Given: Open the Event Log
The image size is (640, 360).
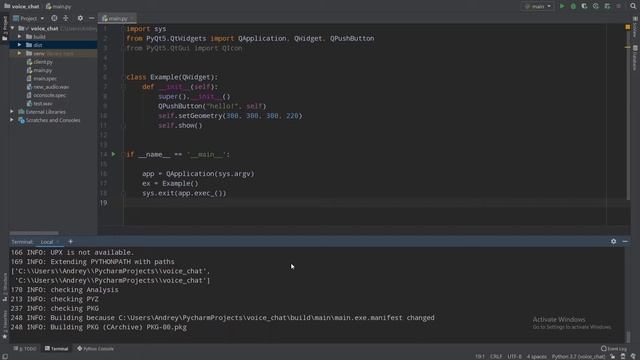Looking at the screenshot, I should 613,349.
